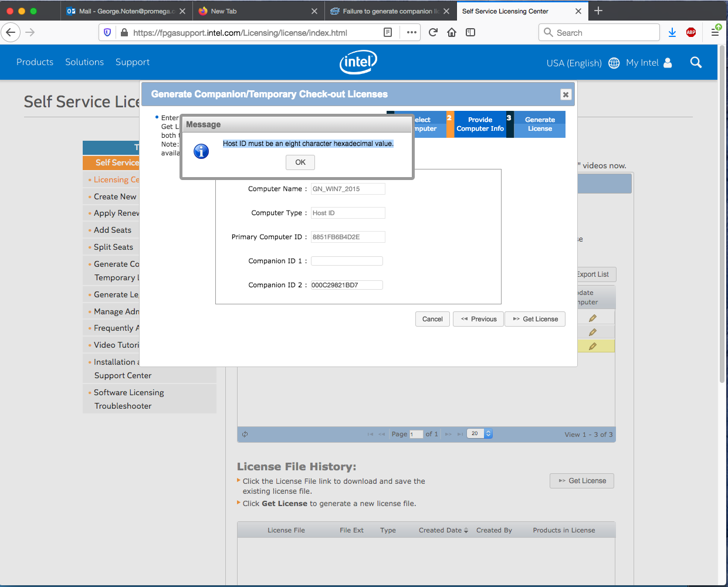The width and height of the screenshot is (728, 587).
Task: Close the Generate Companion Licenses dialog
Action: (x=566, y=94)
